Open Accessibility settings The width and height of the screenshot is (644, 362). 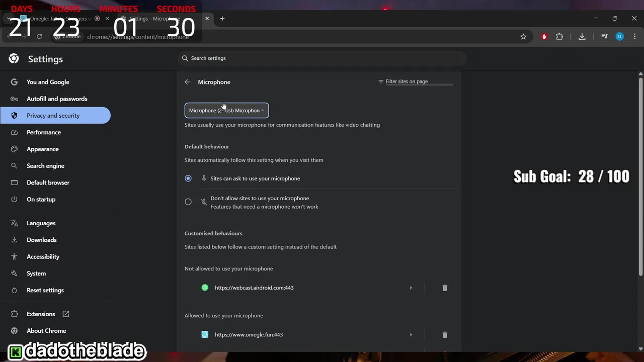43,257
